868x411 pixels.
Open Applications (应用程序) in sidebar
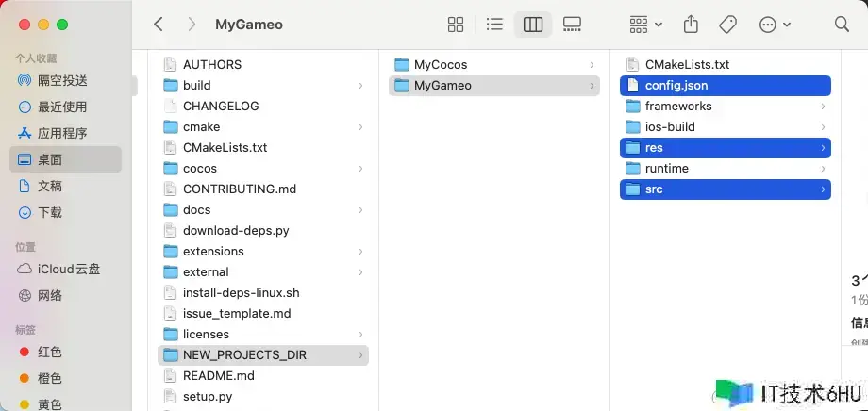point(65,133)
